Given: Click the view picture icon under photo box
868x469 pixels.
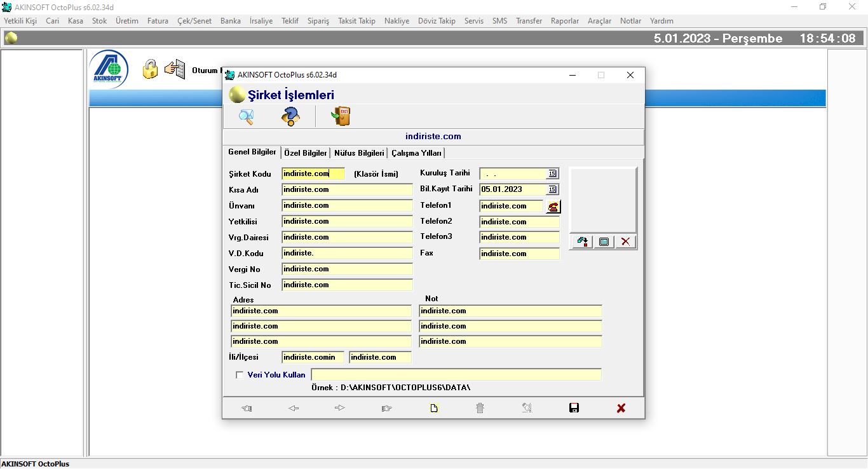Looking at the screenshot, I should [x=603, y=242].
